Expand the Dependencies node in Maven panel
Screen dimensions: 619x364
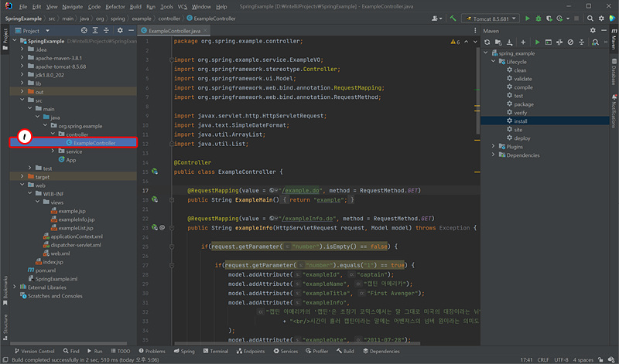[493, 155]
